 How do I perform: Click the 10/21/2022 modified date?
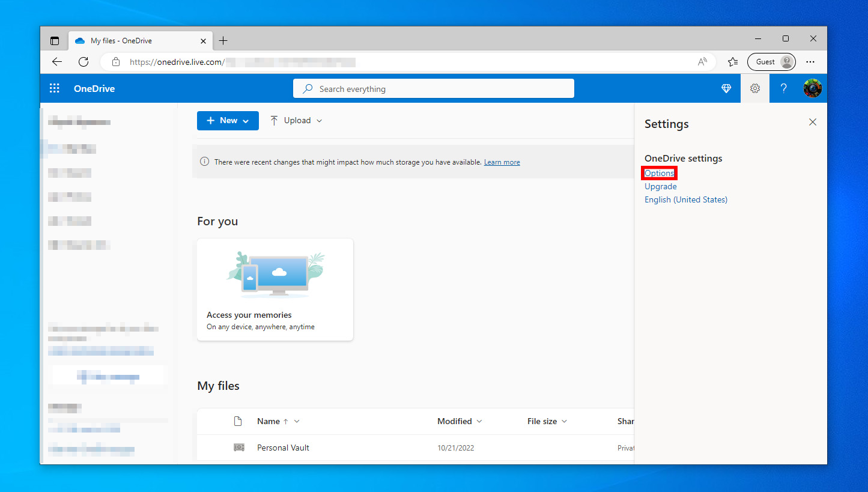point(455,448)
